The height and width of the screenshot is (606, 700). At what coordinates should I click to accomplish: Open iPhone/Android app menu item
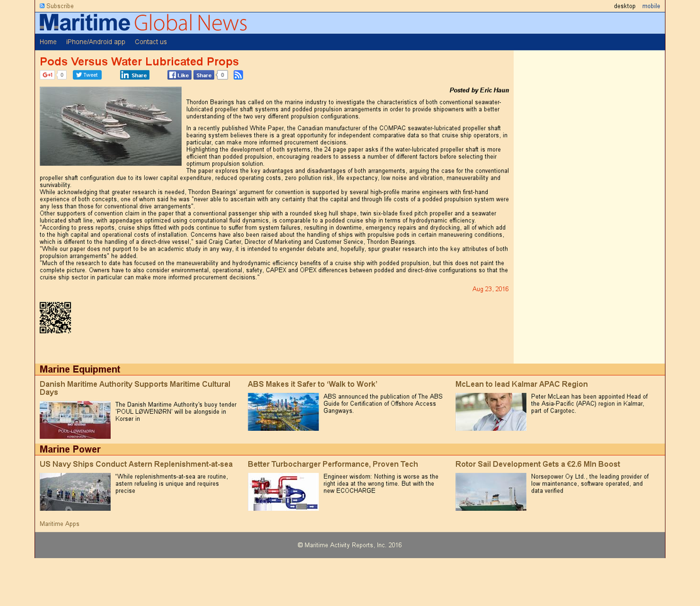tap(96, 42)
